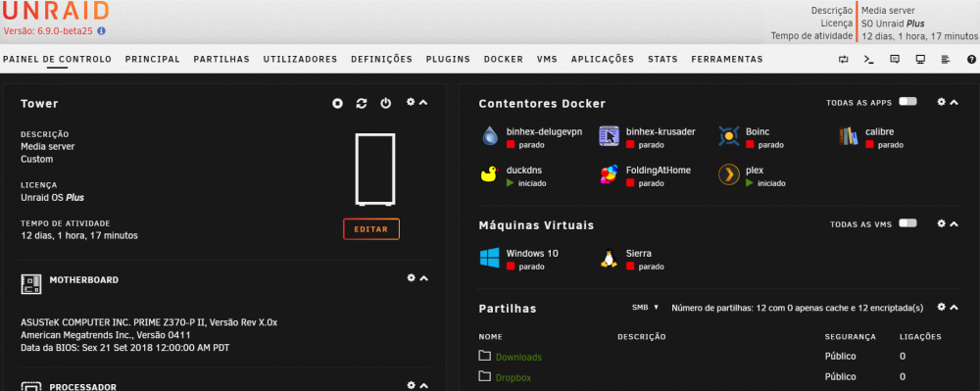This screenshot has height=391, width=980.
Task: Click the Editar button
Action: [x=371, y=229]
